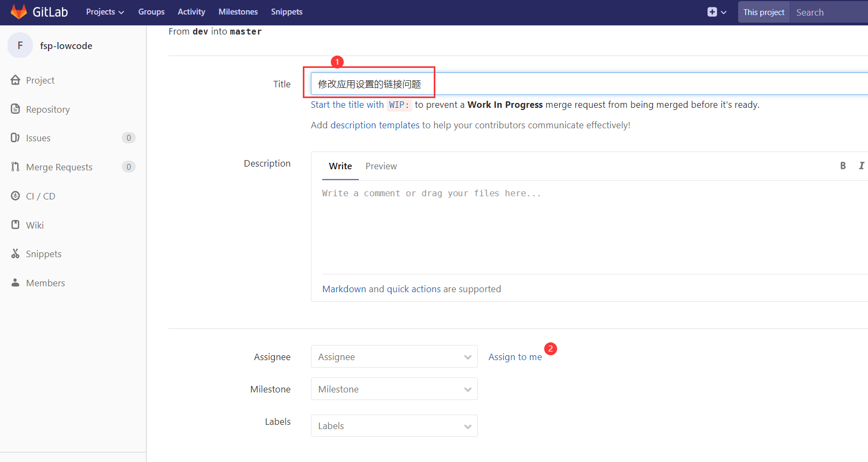Open the Assignee dropdown

pyautogui.click(x=394, y=356)
